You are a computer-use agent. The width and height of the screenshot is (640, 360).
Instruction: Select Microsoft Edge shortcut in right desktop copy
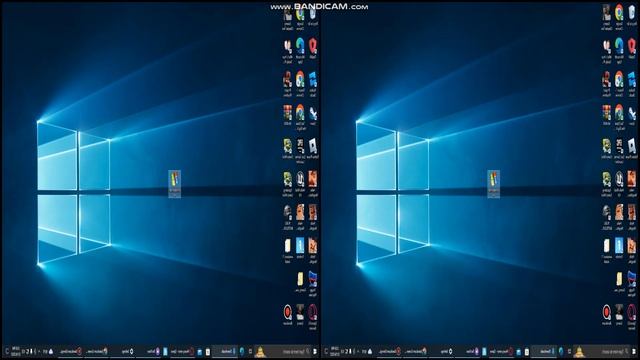(620, 50)
